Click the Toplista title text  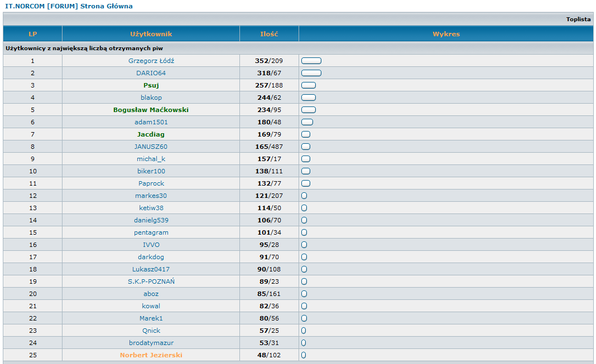(x=578, y=19)
